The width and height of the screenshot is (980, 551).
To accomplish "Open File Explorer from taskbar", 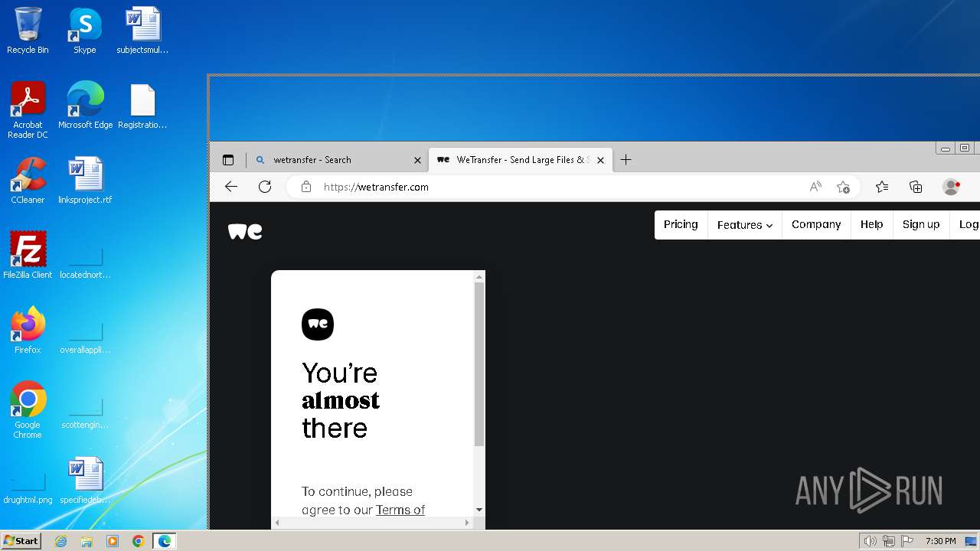I will click(87, 541).
